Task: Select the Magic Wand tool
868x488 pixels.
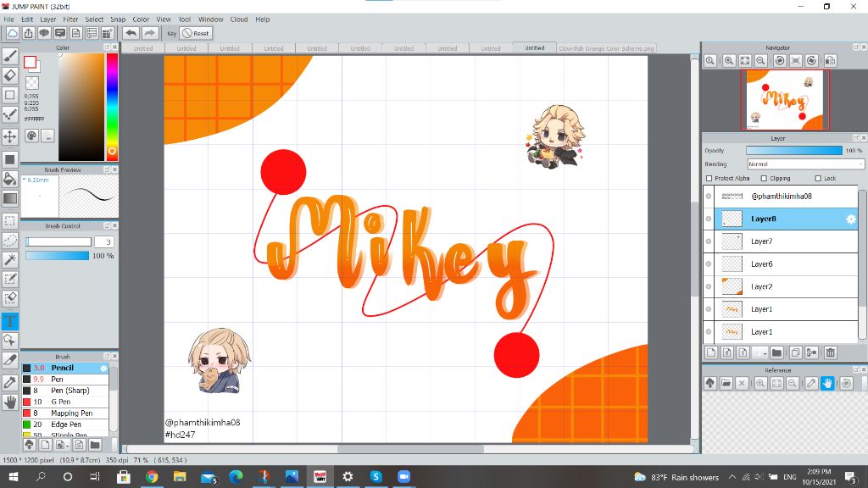Action: tap(10, 259)
